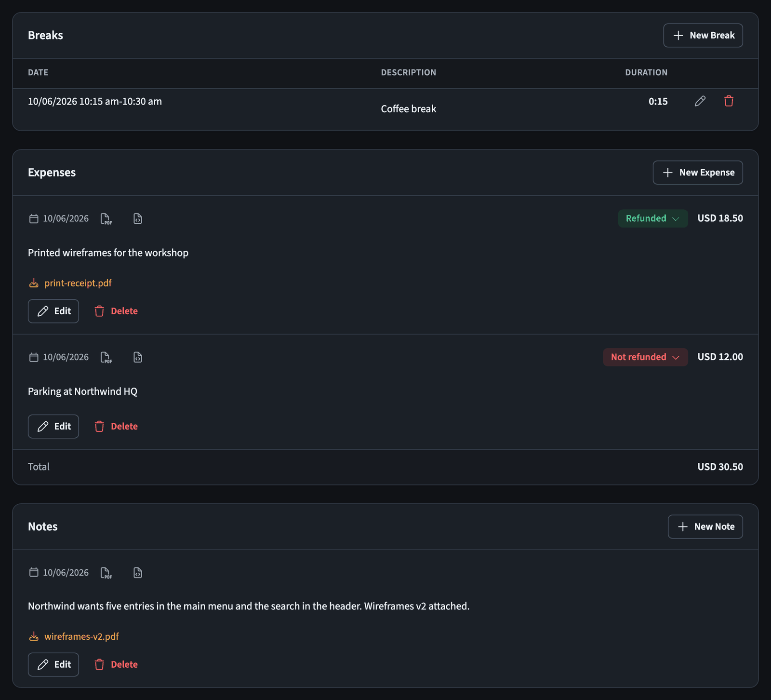Click the Coffee break description
771x700 pixels.
409,109
